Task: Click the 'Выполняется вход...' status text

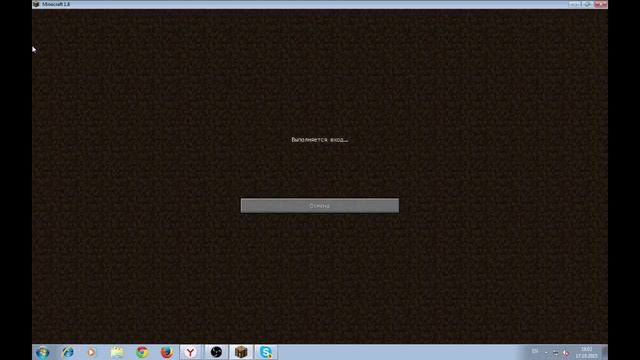Action: (x=320, y=140)
